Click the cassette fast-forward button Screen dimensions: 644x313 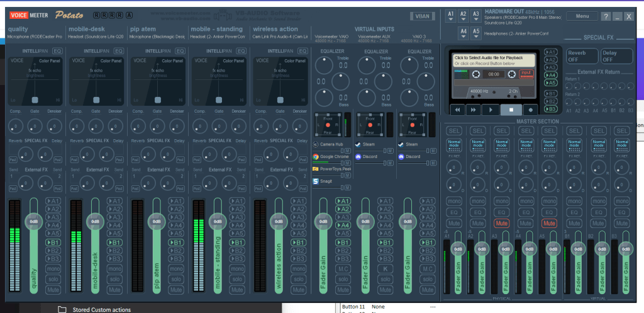coord(473,110)
